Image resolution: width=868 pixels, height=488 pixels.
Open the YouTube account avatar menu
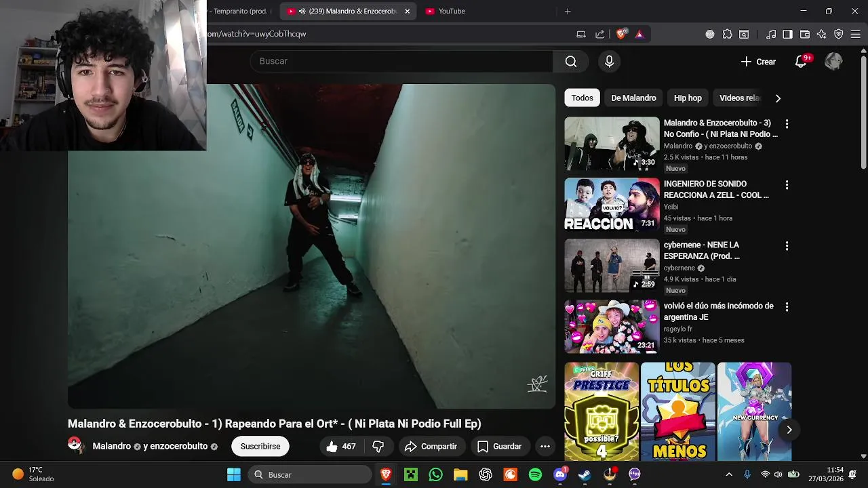833,62
